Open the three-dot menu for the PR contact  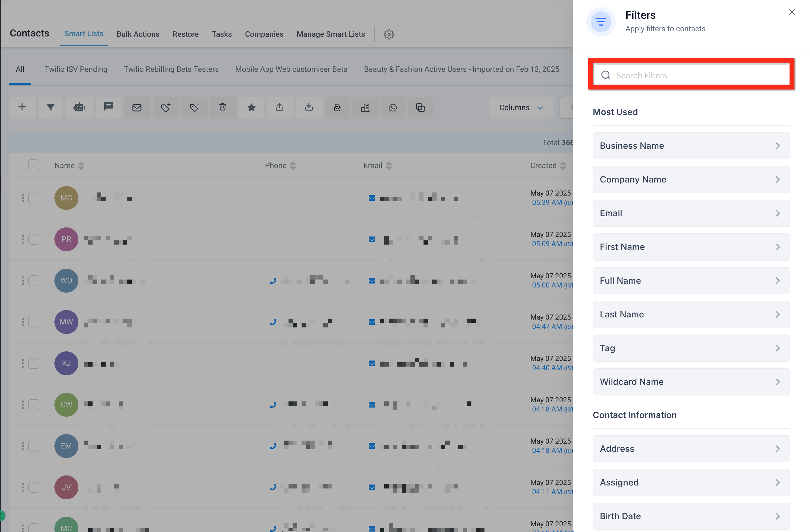coord(23,239)
